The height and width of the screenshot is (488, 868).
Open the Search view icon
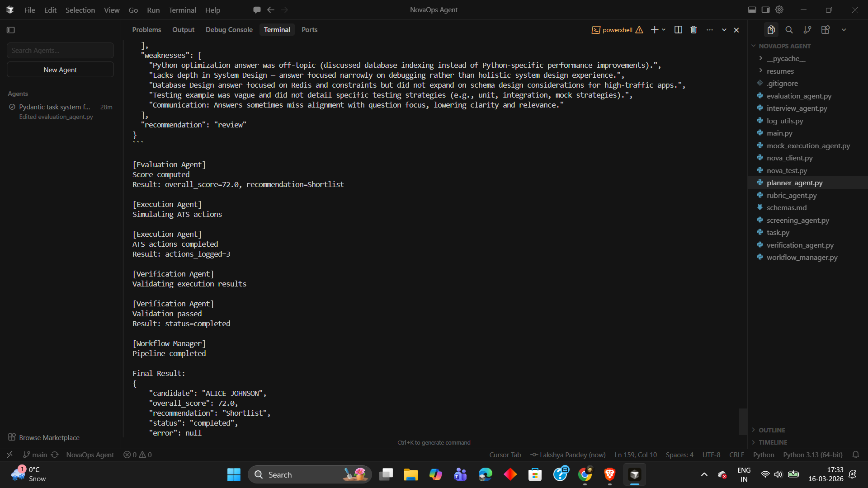(x=789, y=30)
